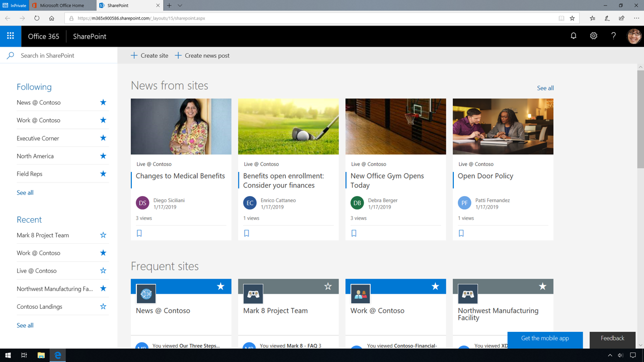Click Create site

click(x=149, y=55)
